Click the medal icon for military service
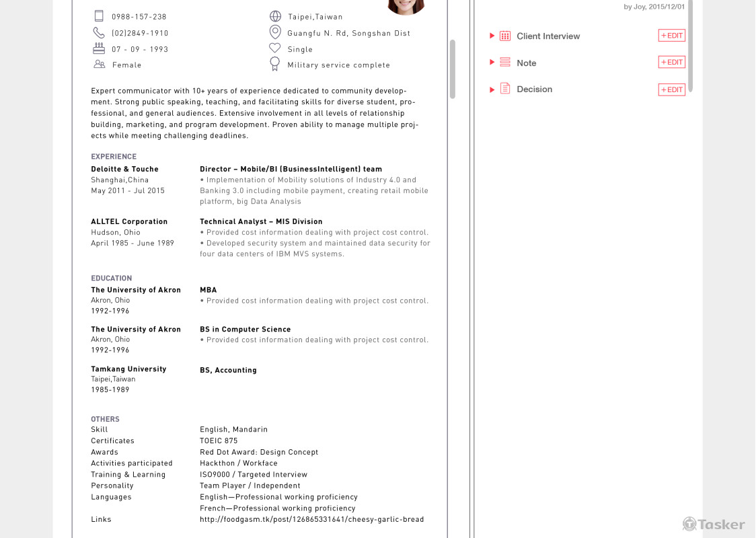756x538 pixels. click(x=275, y=64)
